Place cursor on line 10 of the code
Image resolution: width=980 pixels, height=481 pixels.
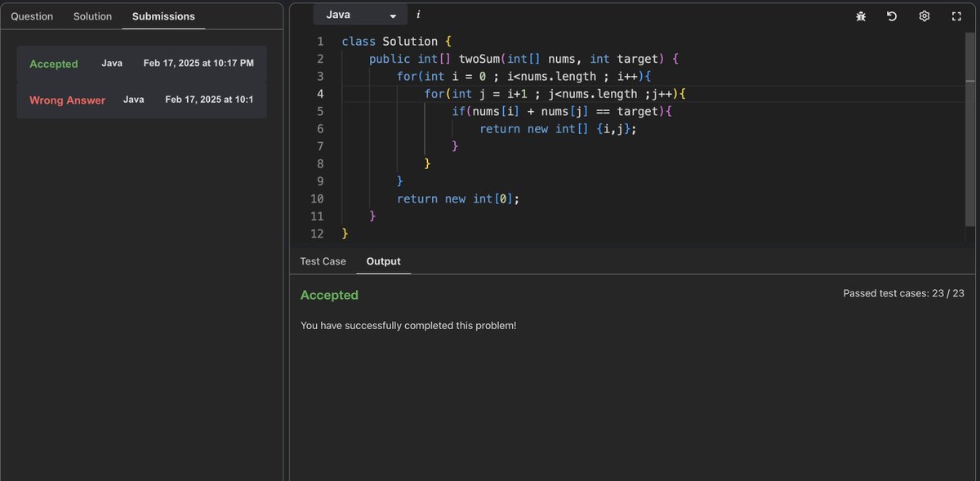pos(457,198)
